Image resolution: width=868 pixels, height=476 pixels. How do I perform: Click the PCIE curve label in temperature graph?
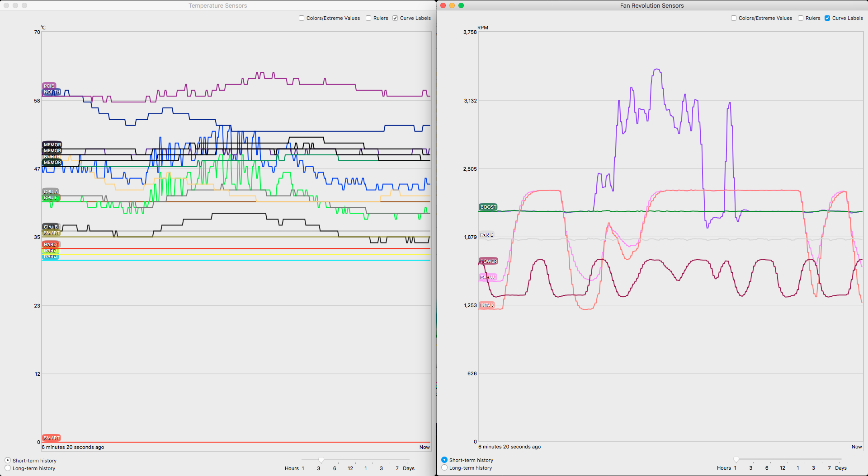[x=49, y=86]
